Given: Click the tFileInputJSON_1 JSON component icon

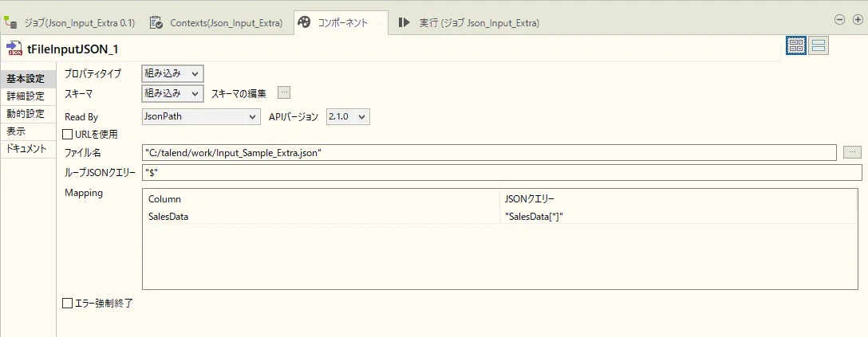Looking at the screenshot, I should [x=14, y=49].
